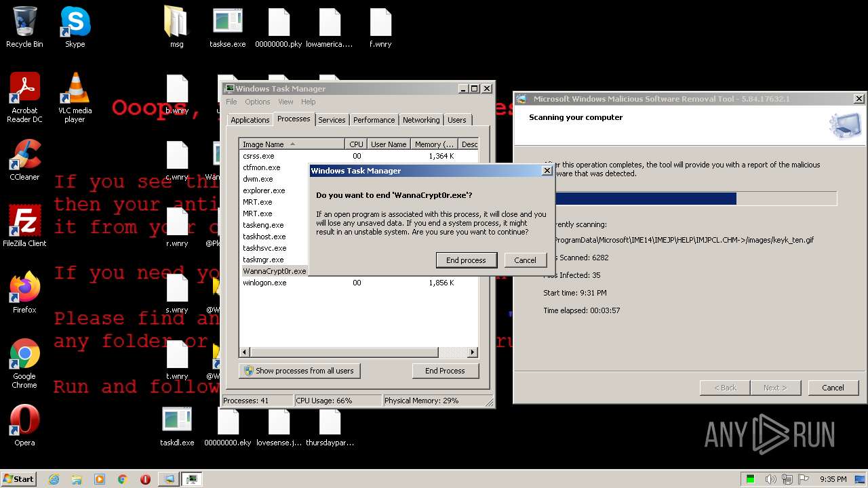Open the Skype desktop shortcut
This screenshot has height=488, width=868.
(75, 27)
